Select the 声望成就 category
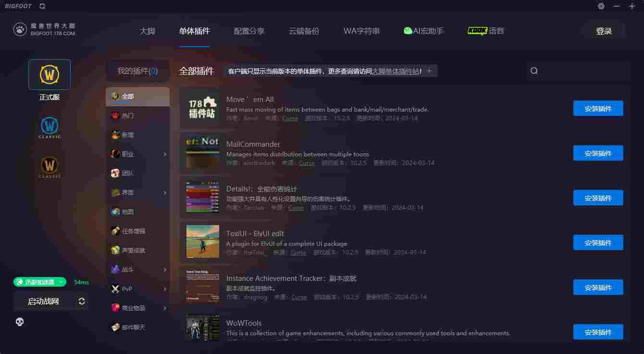Image resolution: width=644 pixels, height=354 pixels. [x=137, y=250]
